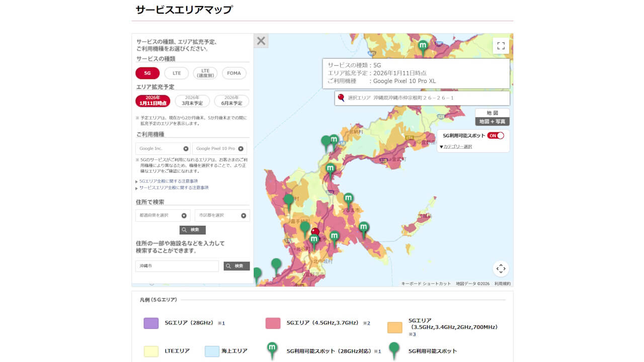
Task: Click the red pin marker on the map
Action: [x=315, y=230]
